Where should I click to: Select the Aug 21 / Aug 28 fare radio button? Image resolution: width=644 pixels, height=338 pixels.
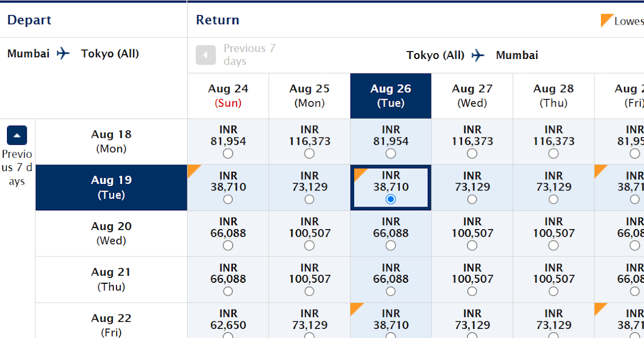tap(553, 291)
